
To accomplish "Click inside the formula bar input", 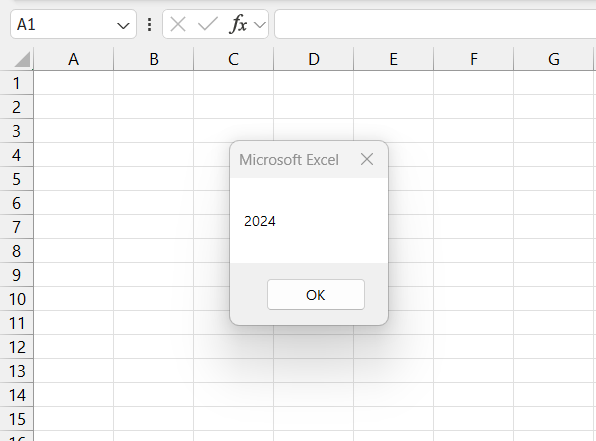I will (435, 24).
